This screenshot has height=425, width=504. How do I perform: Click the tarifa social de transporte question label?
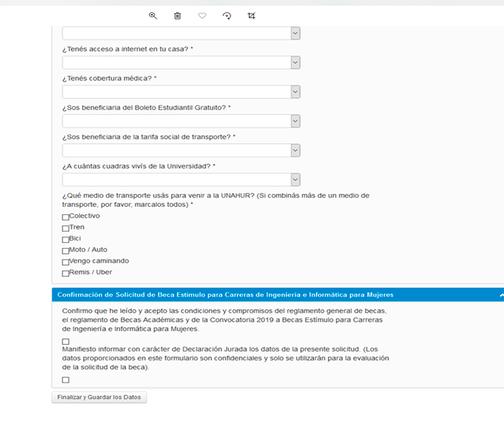pos(149,137)
